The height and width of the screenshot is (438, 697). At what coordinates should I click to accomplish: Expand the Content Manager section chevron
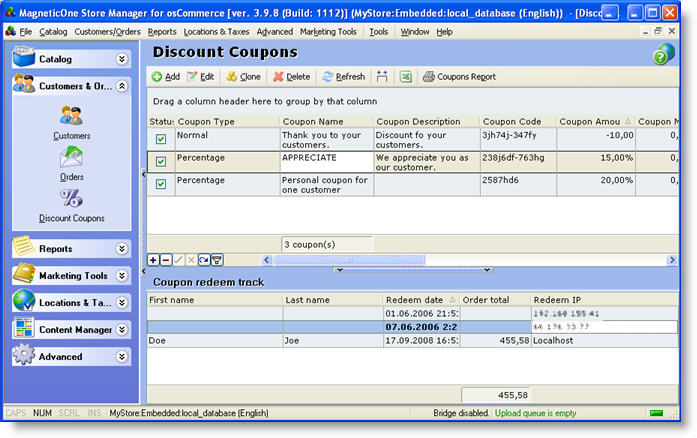point(122,330)
